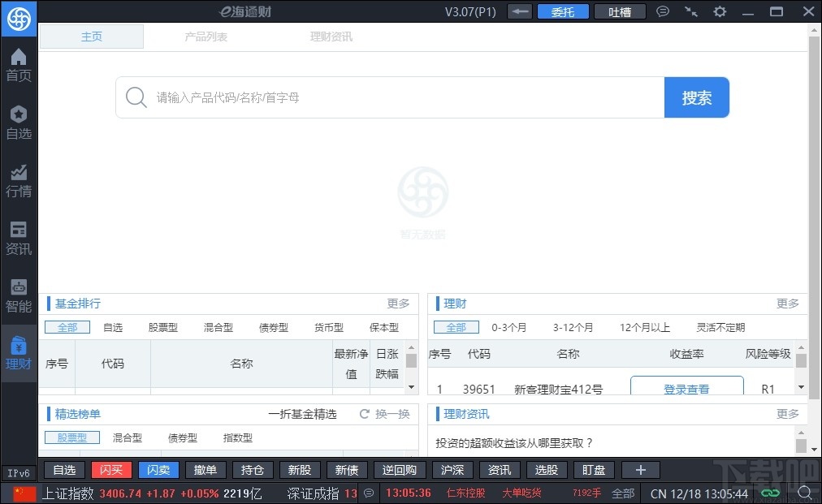Image resolution: width=822 pixels, height=504 pixels.
Task: Click the feedback speech bubble icon
Action: coord(663,11)
